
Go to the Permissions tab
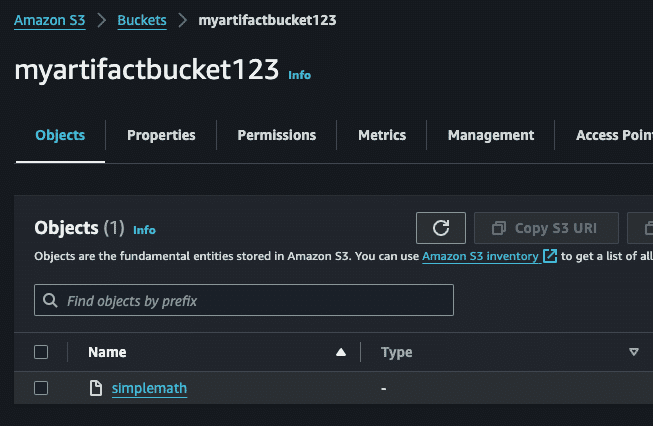[276, 135]
